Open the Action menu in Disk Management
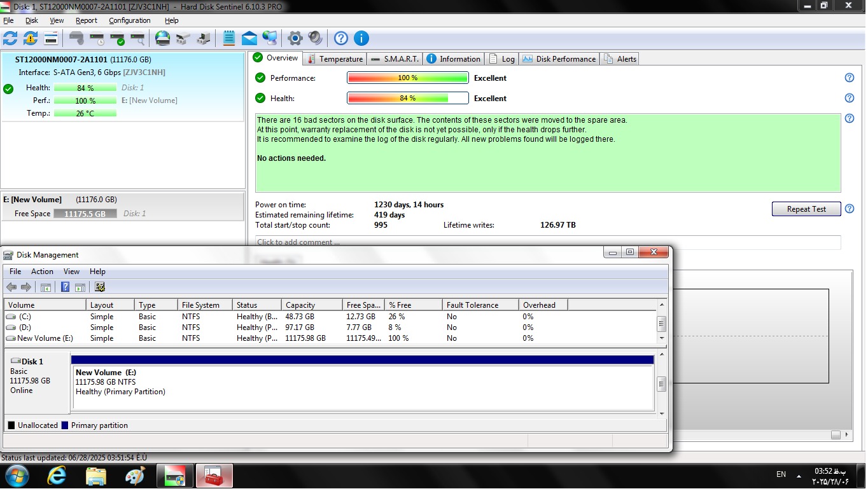The height and width of the screenshot is (489, 868). coord(42,272)
